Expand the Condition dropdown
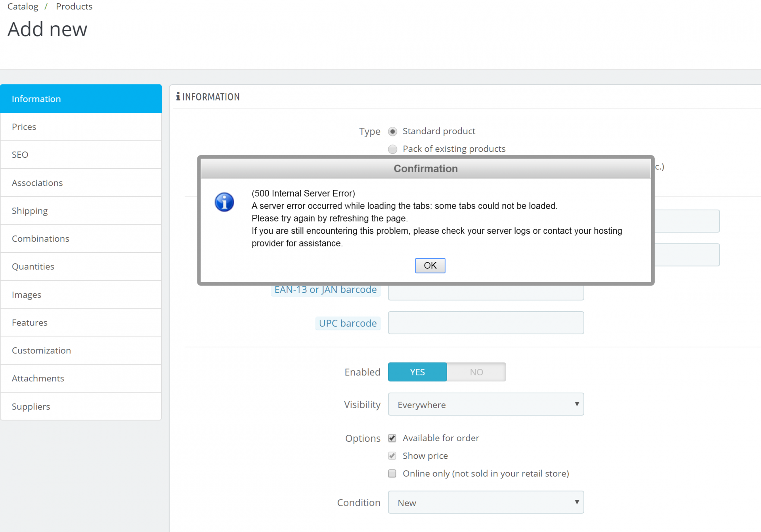Image resolution: width=761 pixels, height=532 pixels. point(486,503)
